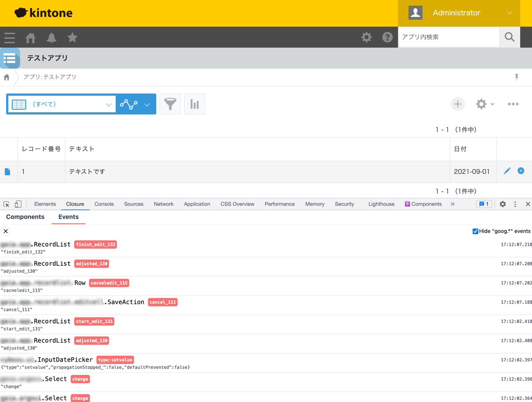Screen dimensions: 532x402
Task: Toggle the Hide "goog.*" events checkbox
Action: coord(475,231)
